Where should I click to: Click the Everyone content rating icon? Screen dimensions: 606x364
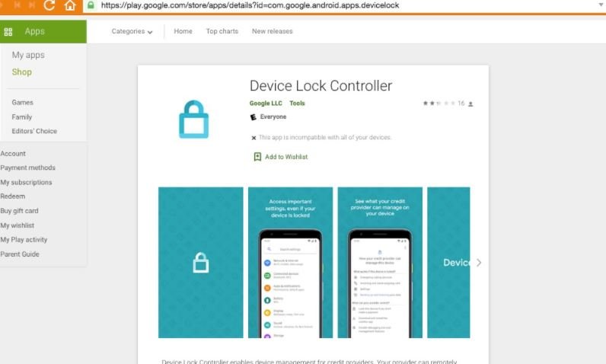(254, 117)
